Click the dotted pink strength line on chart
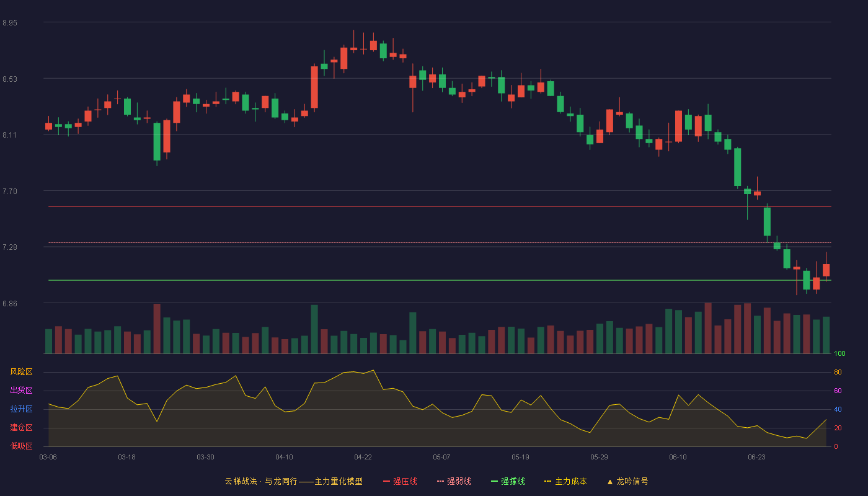868x496 pixels. pos(440,242)
